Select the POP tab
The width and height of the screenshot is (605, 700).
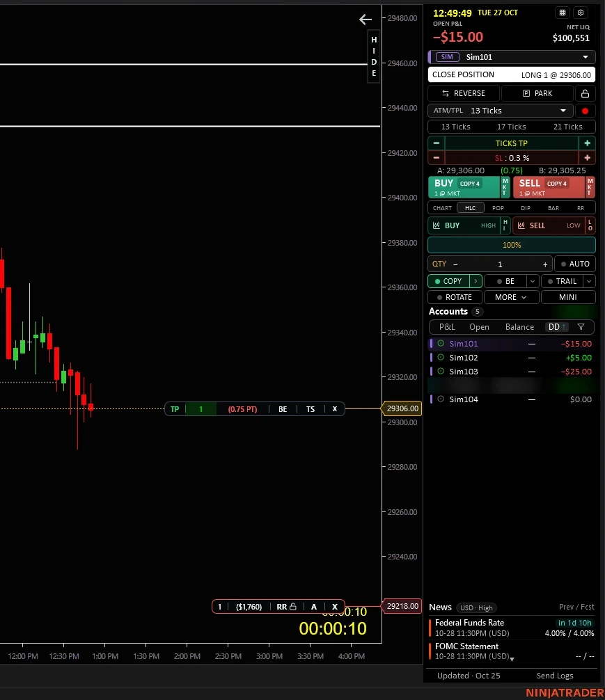pos(498,208)
